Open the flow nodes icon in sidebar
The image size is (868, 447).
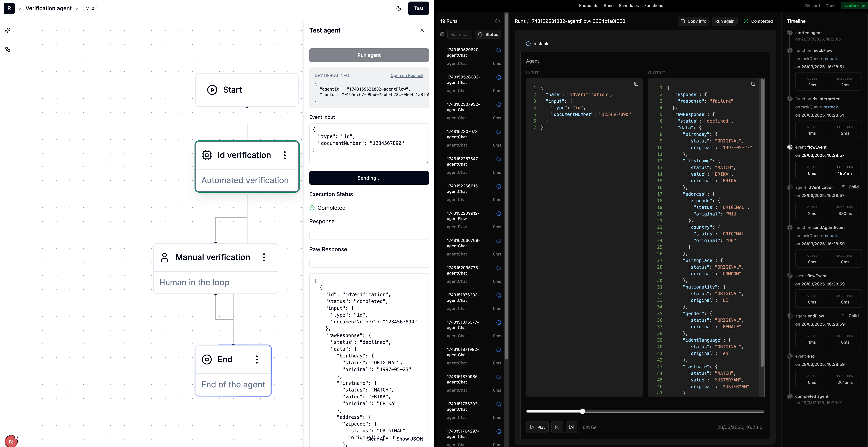(x=8, y=50)
